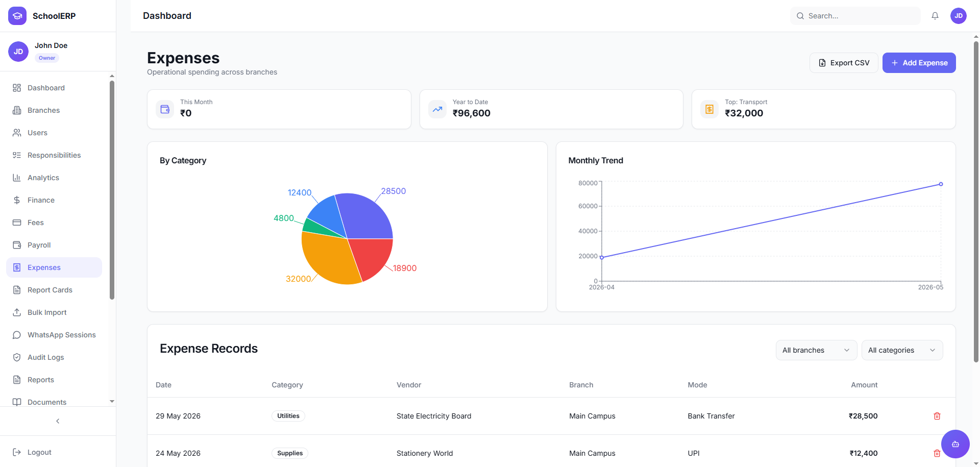980x467 pixels.
Task: Click the Logout arrow icon
Action: pyautogui.click(x=17, y=452)
